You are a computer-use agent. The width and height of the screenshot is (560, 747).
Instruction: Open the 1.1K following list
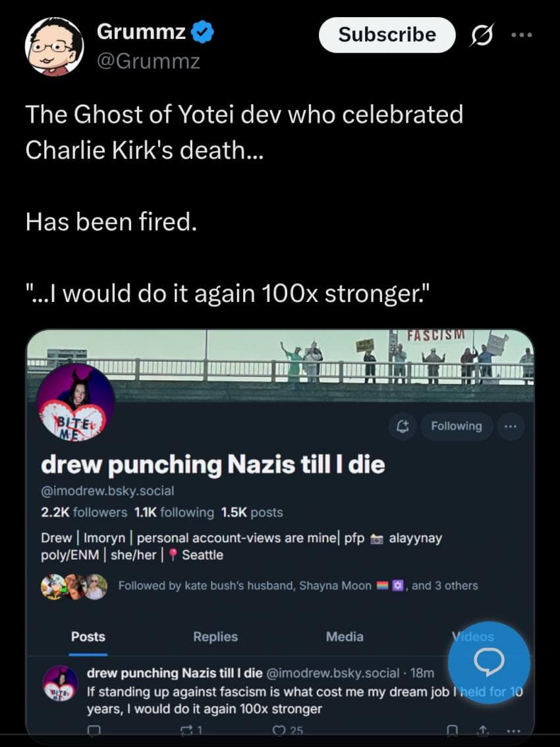(174, 512)
